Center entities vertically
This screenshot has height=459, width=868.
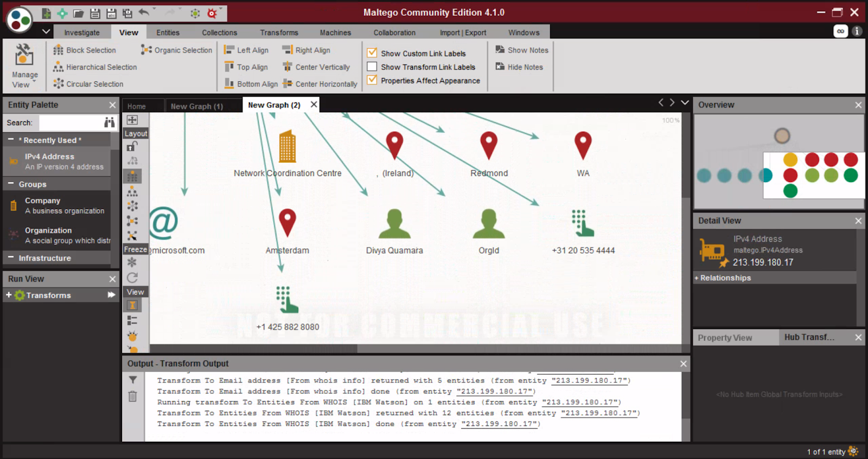(x=316, y=67)
